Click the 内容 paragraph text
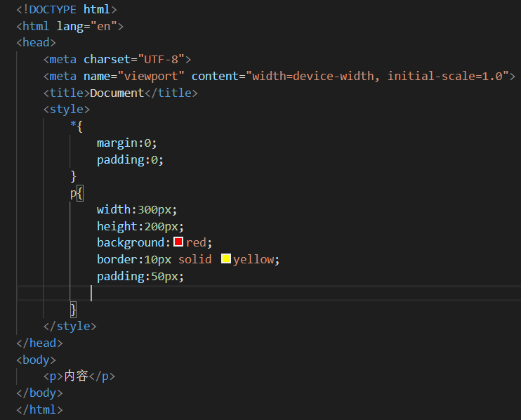521x420 pixels. [x=77, y=376]
